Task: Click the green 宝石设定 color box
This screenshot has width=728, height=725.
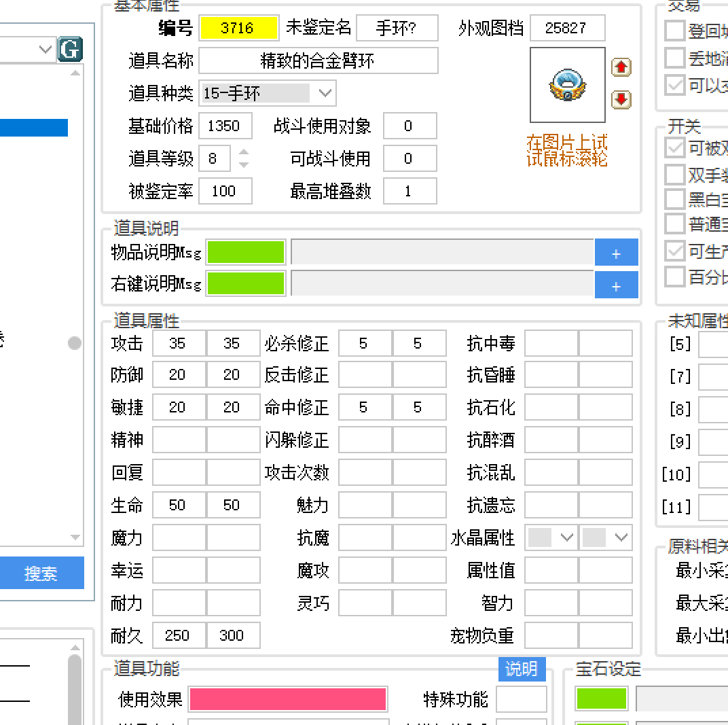Action: [601, 699]
